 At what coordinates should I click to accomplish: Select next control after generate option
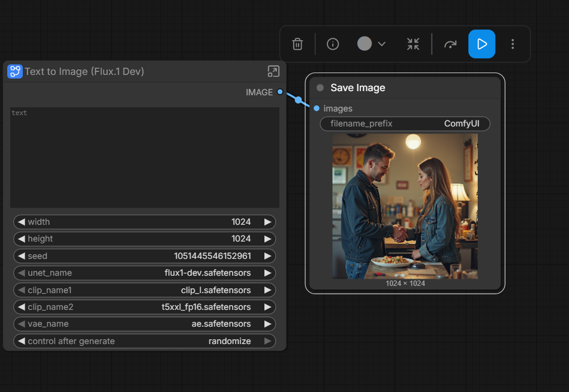pos(268,341)
